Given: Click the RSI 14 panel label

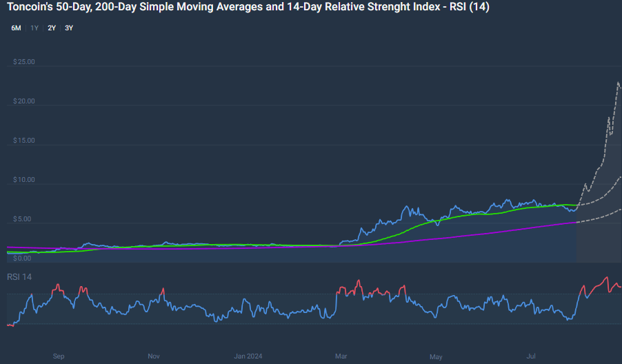Looking at the screenshot, I should (x=19, y=276).
